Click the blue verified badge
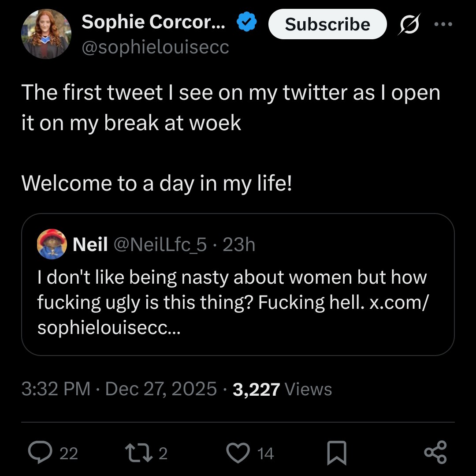 [x=247, y=22]
